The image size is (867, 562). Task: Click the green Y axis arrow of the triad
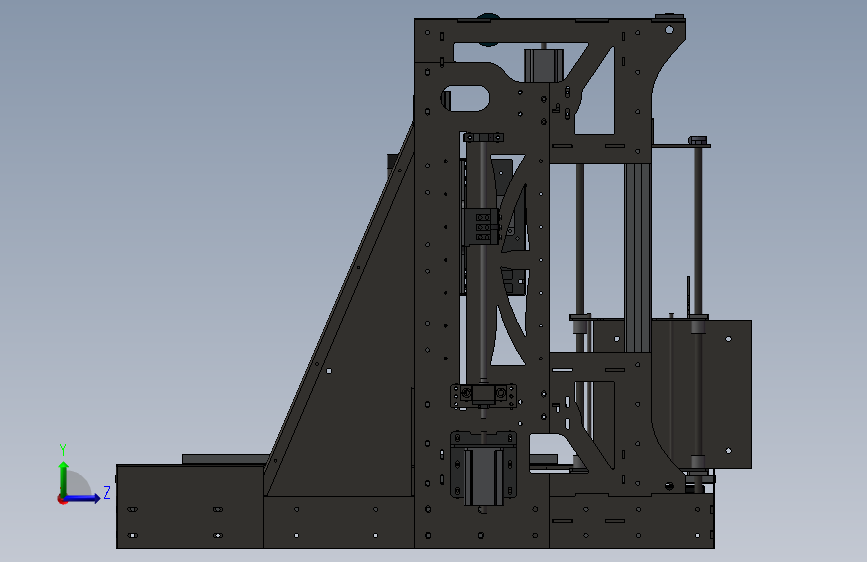tap(64, 478)
